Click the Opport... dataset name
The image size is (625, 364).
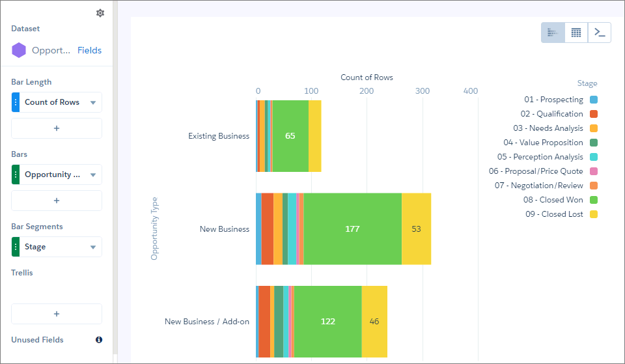point(51,50)
